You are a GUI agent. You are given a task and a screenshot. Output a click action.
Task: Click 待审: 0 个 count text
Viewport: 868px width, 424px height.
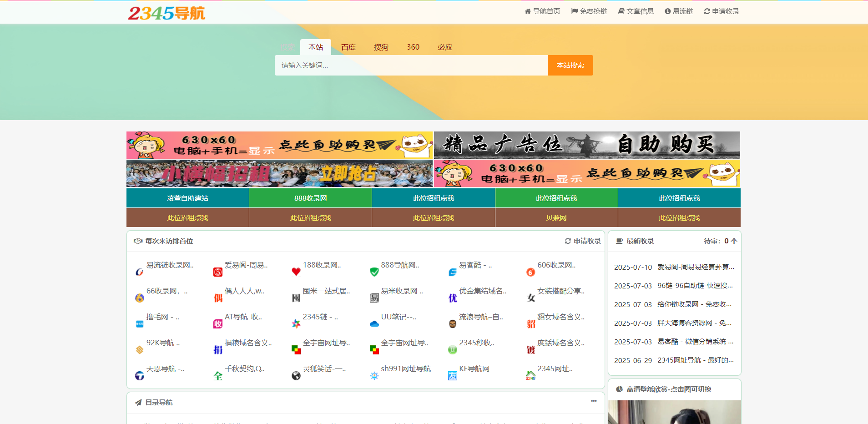coord(720,241)
